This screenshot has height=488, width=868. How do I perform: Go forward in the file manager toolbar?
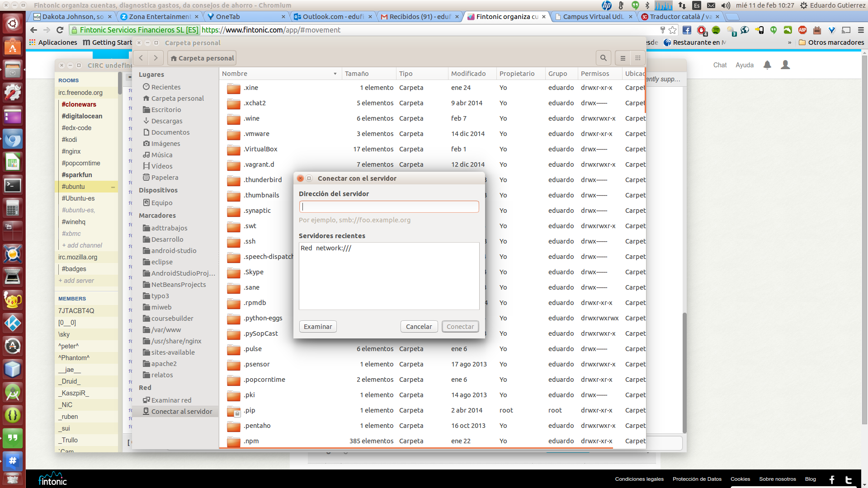[156, 58]
